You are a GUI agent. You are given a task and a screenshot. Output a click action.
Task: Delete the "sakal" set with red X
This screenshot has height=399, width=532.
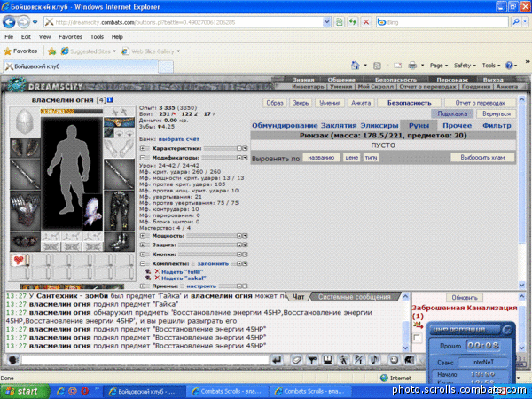[x=157, y=278]
